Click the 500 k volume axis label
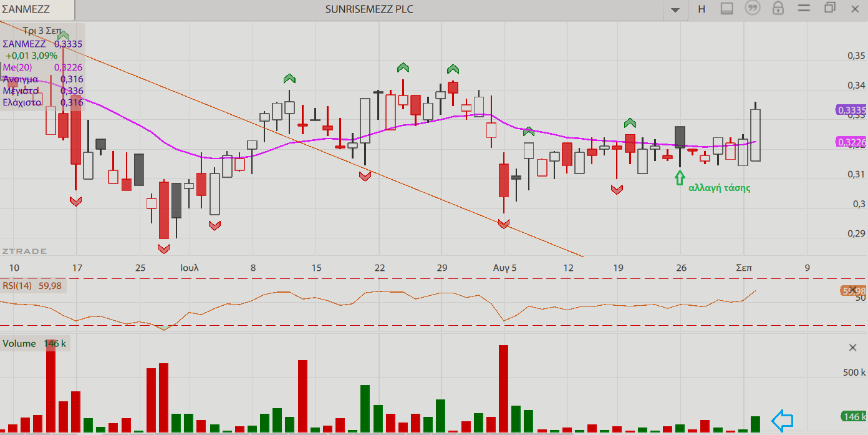 pyautogui.click(x=854, y=373)
